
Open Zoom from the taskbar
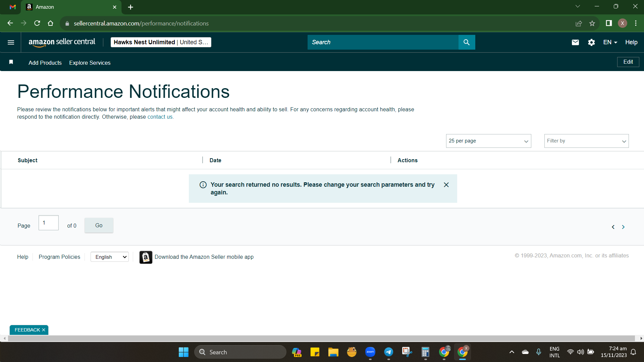(370, 352)
